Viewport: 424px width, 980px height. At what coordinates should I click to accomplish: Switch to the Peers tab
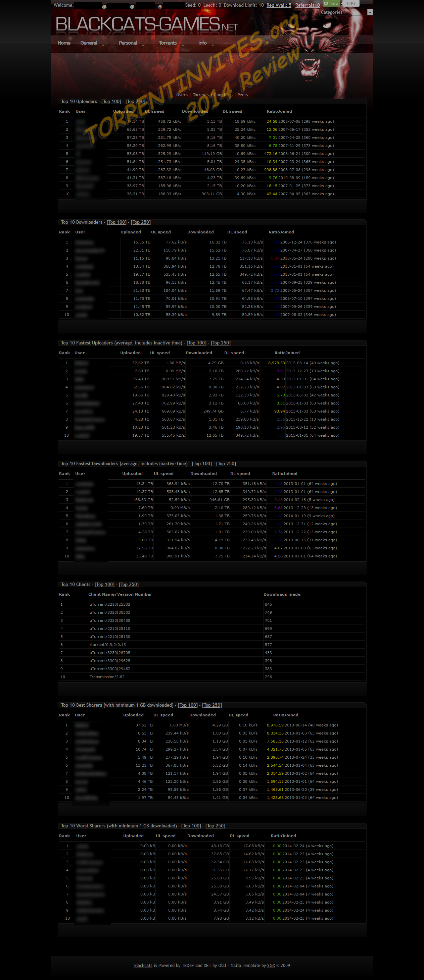click(x=243, y=95)
